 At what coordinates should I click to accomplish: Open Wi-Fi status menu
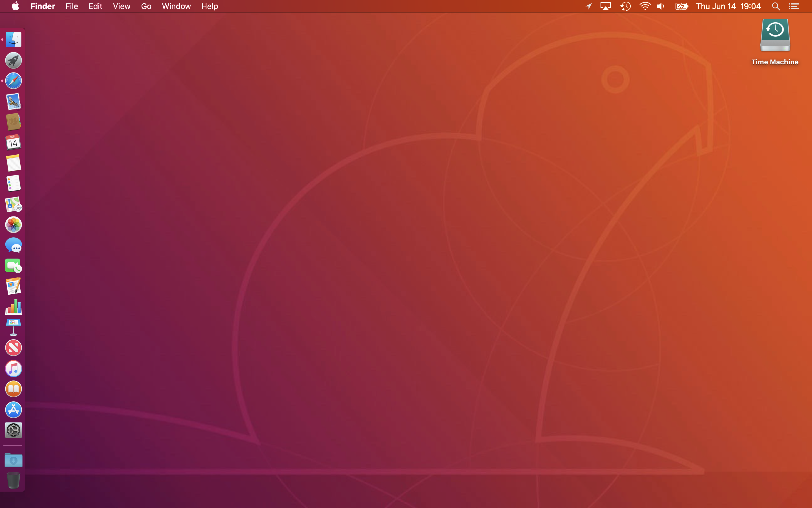[x=645, y=6]
